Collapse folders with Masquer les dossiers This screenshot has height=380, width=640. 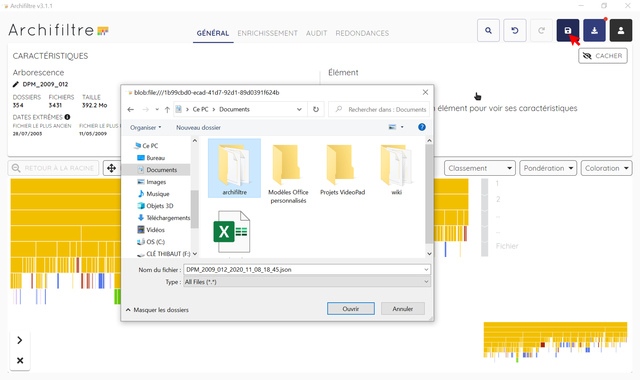[157, 310]
